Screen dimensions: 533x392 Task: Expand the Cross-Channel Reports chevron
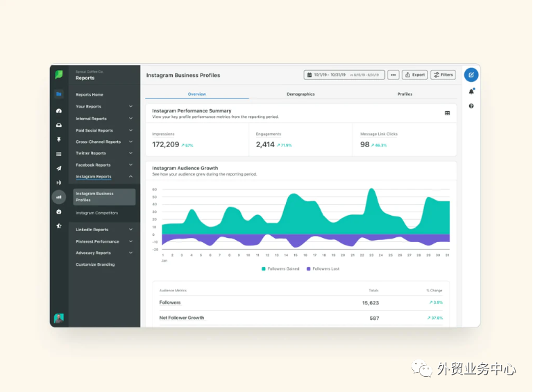click(x=131, y=142)
